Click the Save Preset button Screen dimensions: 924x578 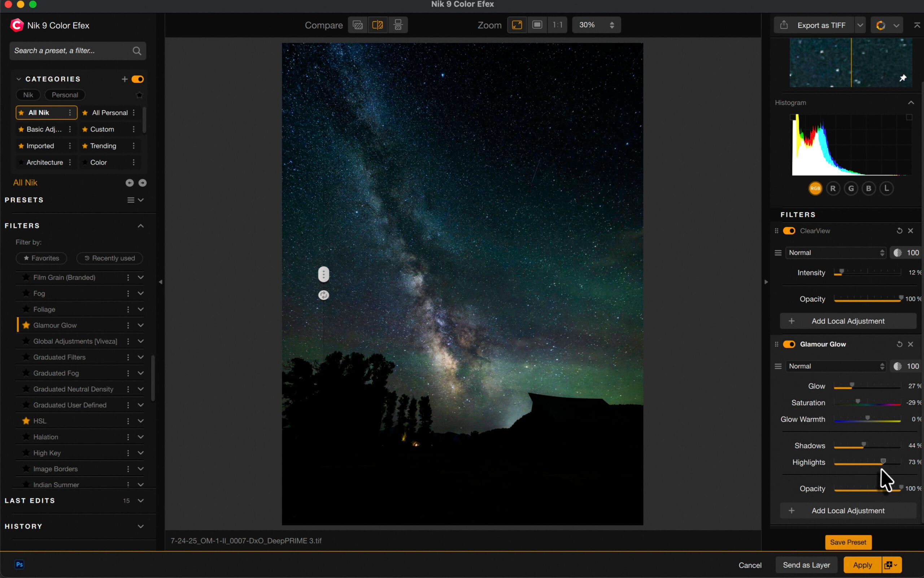click(848, 543)
